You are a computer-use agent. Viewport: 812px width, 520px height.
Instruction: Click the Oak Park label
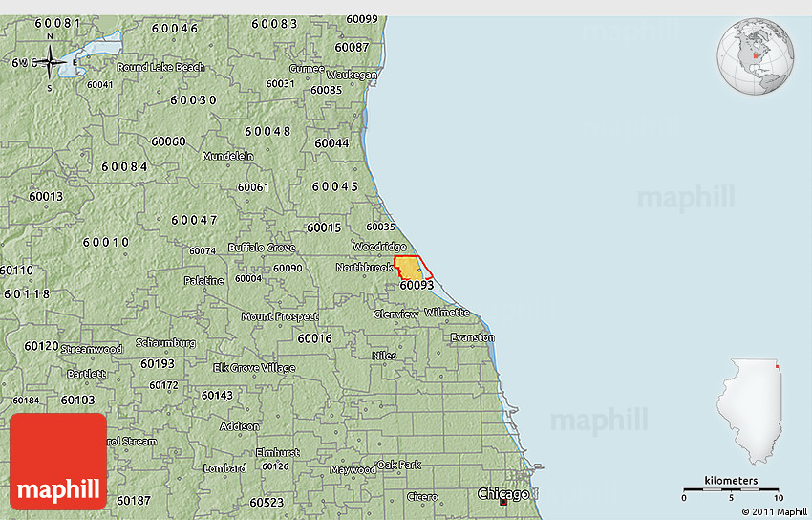(398, 465)
